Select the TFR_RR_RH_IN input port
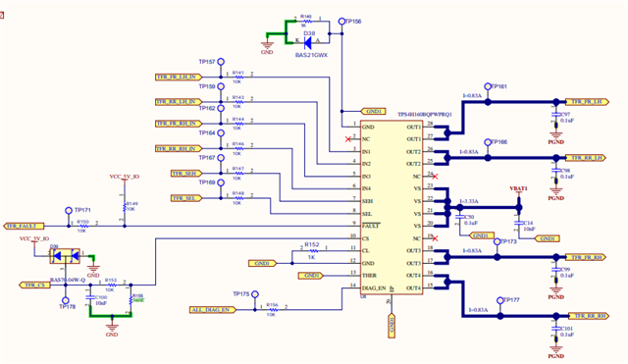 click(x=179, y=148)
